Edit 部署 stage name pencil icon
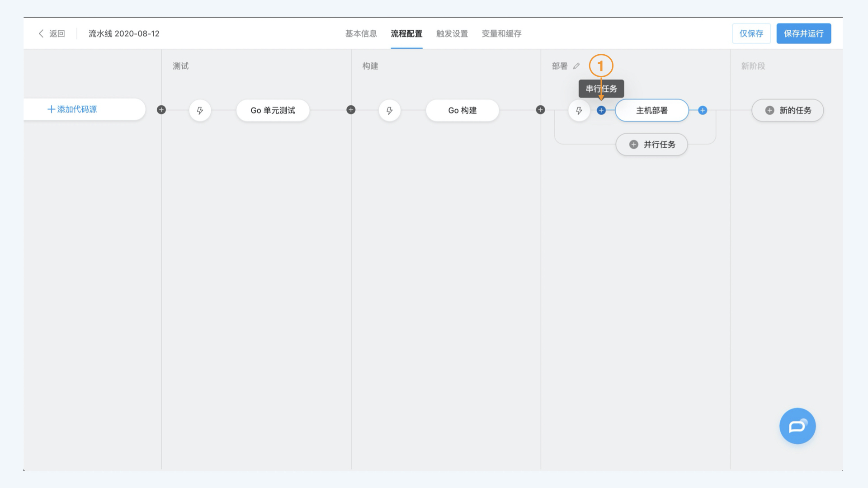This screenshot has width=868, height=488. click(x=576, y=66)
